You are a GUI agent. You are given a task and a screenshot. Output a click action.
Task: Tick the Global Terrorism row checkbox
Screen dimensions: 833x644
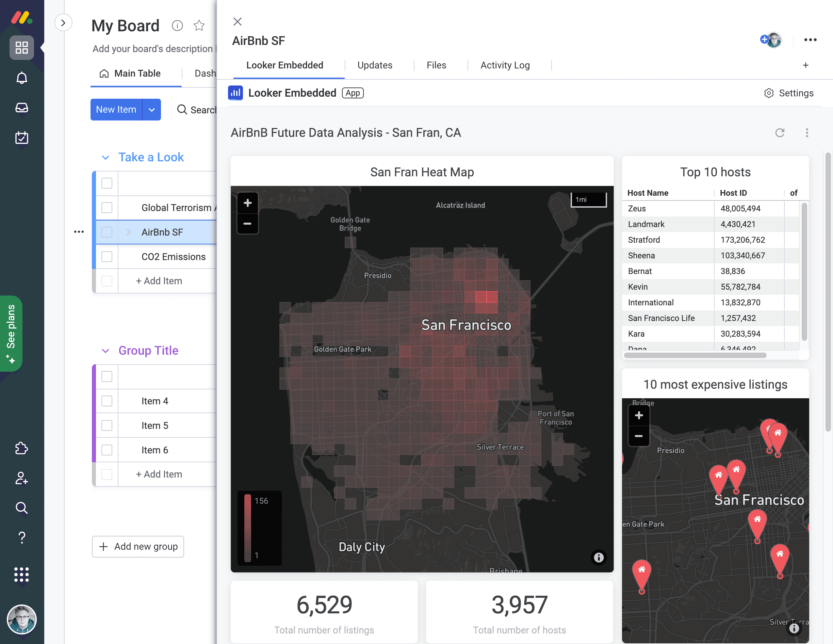point(107,208)
